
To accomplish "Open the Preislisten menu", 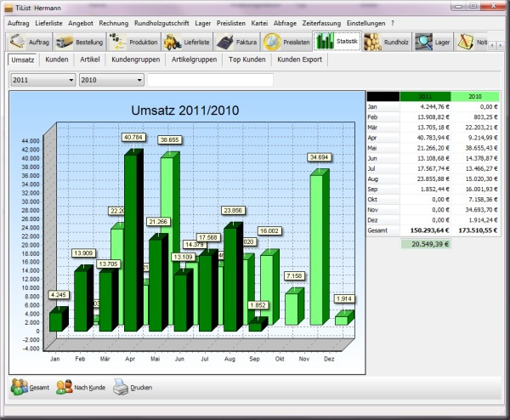I will click(x=231, y=24).
